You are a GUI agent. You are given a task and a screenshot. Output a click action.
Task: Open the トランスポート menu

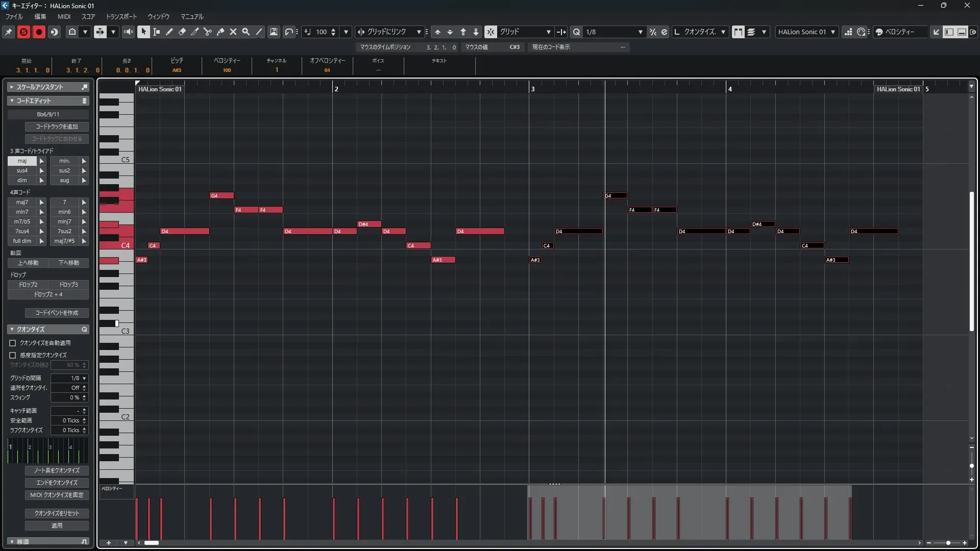click(x=121, y=16)
